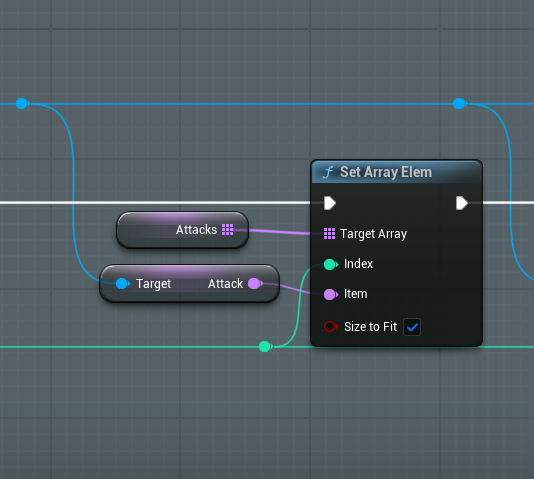Screen dimensions: 534x479
Task: Click the Target Array pin label
Action: click(374, 234)
